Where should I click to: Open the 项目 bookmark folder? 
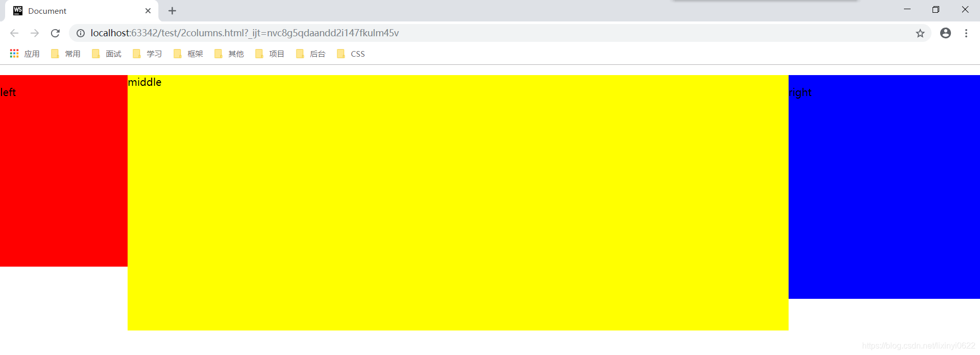click(270, 54)
